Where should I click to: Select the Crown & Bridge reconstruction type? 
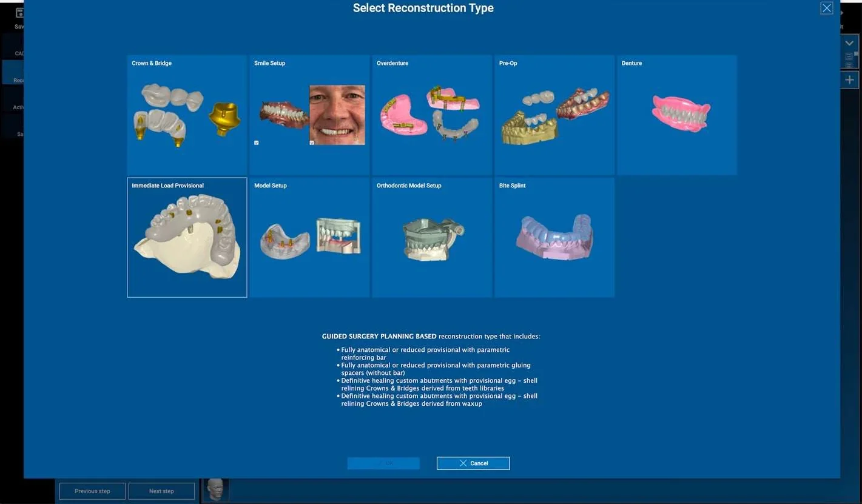tap(187, 115)
